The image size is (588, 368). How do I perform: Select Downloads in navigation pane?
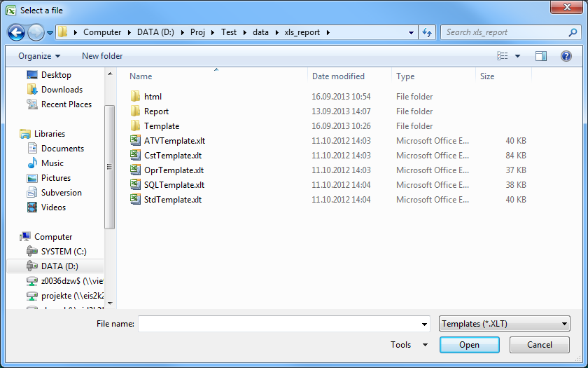coord(62,90)
